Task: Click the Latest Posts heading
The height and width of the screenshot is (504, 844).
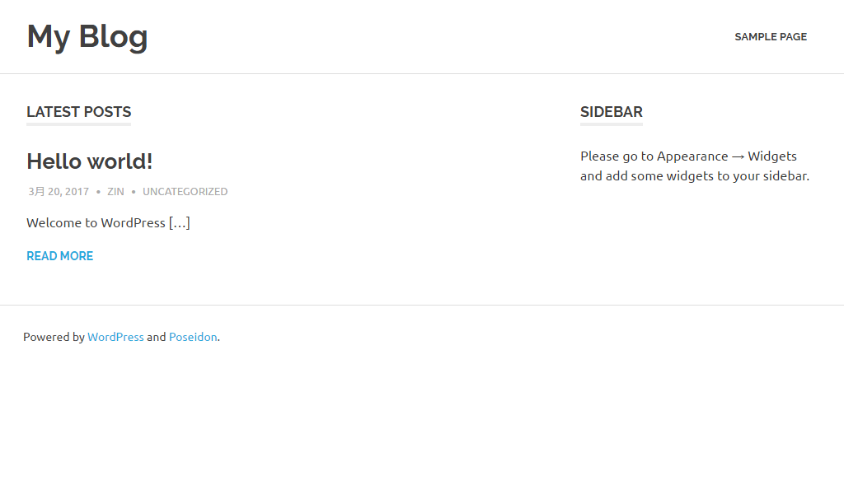Action: [x=78, y=112]
